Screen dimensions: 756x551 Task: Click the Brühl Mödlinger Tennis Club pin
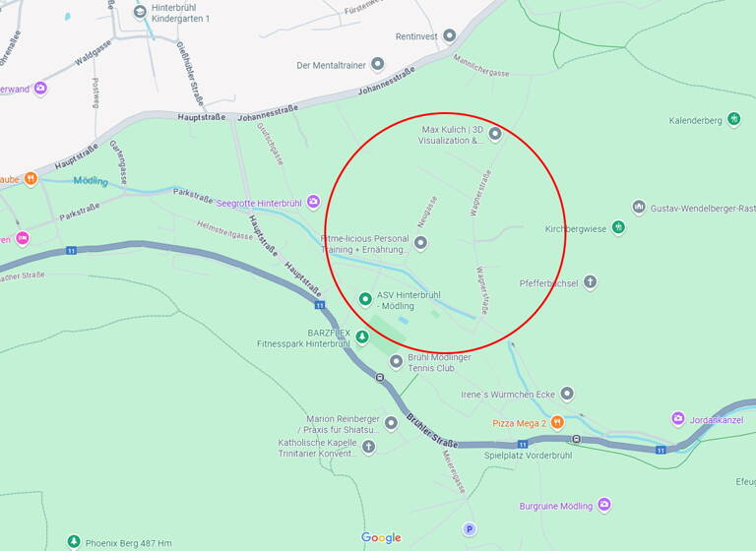click(396, 361)
